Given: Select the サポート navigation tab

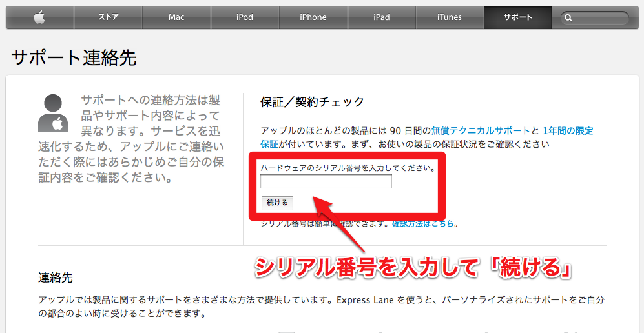Looking at the screenshot, I should (x=518, y=17).
